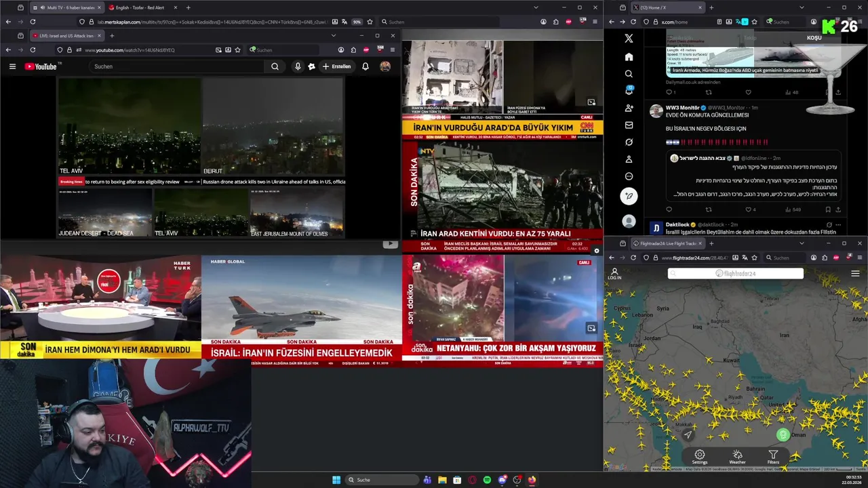Reply to the WW3 Monitör post

coord(669,209)
